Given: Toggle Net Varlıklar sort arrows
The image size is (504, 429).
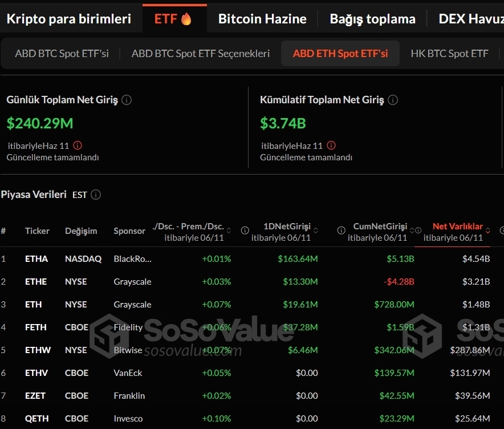Looking at the screenshot, I should point(487,230).
